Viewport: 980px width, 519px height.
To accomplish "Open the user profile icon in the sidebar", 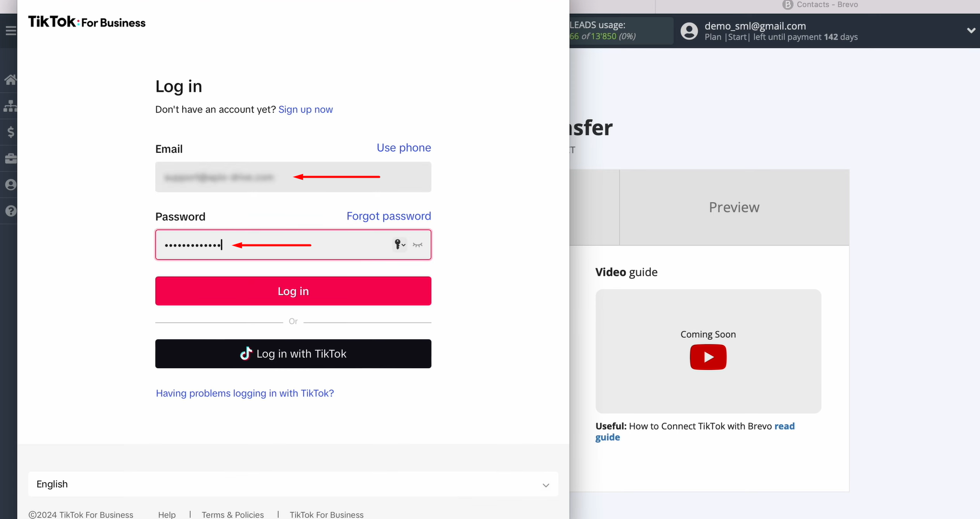I will [x=10, y=185].
